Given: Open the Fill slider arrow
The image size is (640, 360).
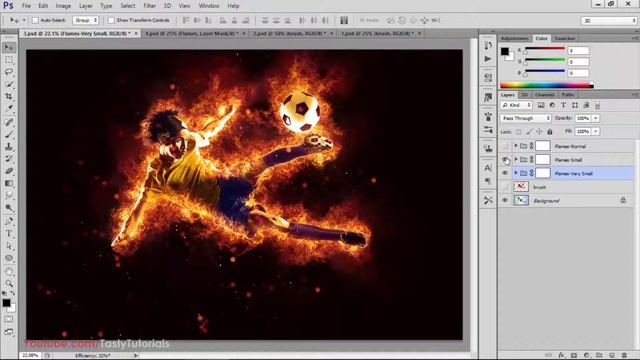Looking at the screenshot, I should 596,131.
